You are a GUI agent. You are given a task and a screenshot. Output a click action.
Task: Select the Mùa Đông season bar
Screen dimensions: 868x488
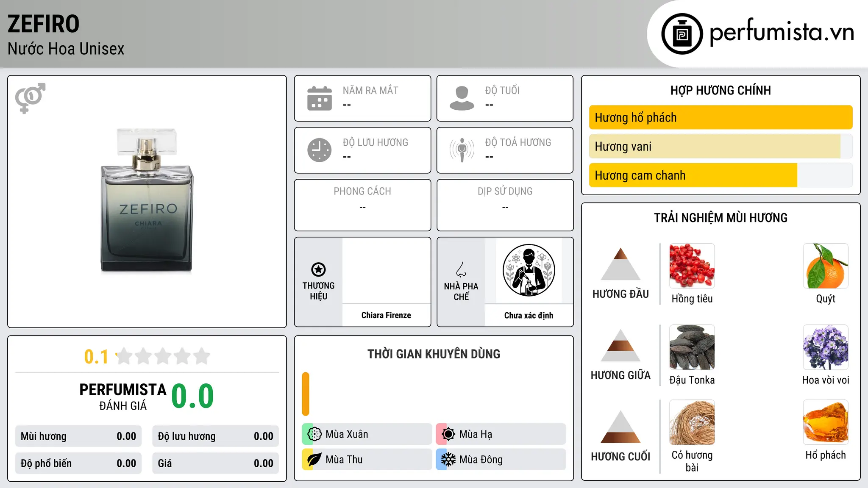[x=501, y=460]
